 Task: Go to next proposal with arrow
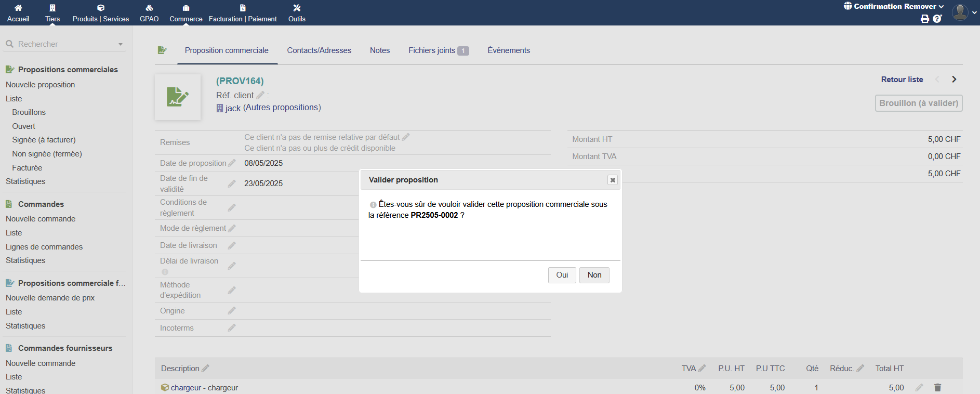coord(954,80)
